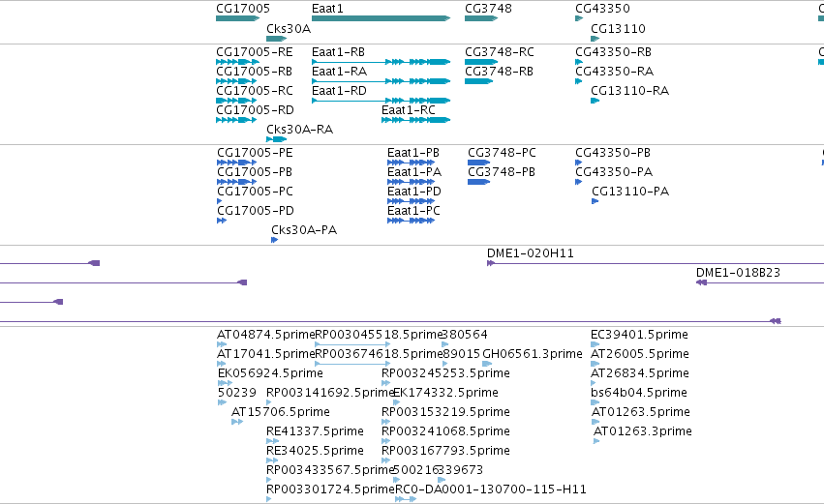Select the Cks30A gene feature
The width and height of the screenshot is (824, 504).
pos(276,39)
